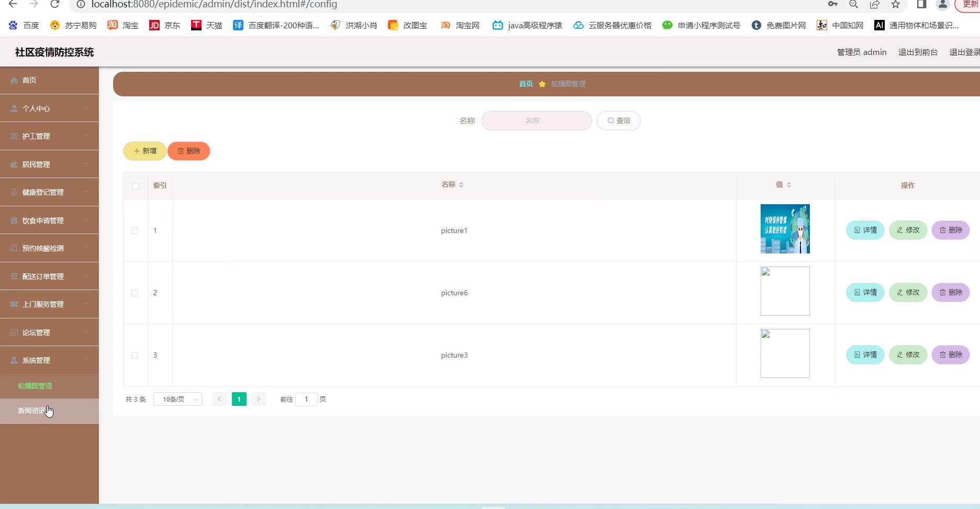Expand the 预约核酸检测 sidebar menu
The image size is (980, 509).
(x=49, y=248)
